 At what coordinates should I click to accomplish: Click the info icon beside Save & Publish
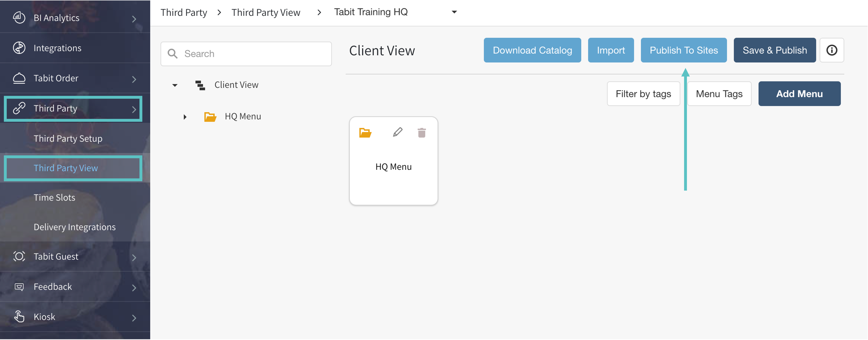point(831,50)
